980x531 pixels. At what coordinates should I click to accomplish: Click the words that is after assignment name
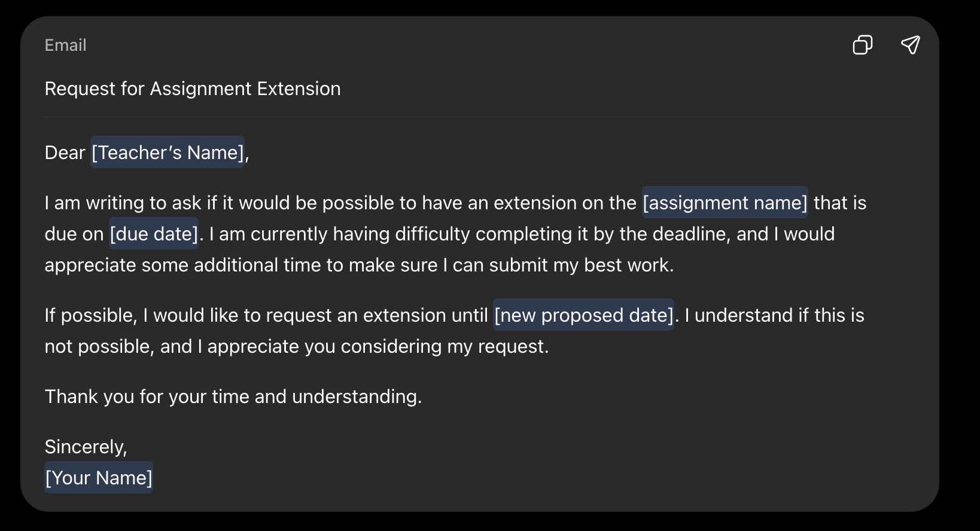tap(840, 203)
